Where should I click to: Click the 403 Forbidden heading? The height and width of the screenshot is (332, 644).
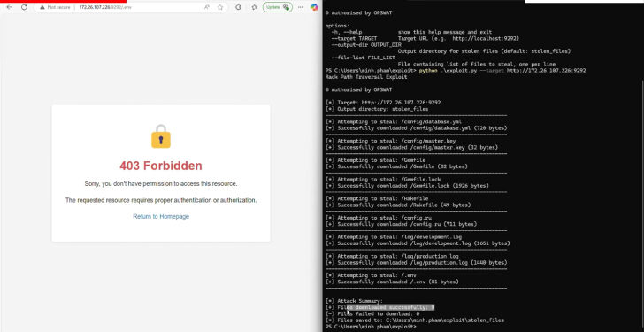(161, 166)
